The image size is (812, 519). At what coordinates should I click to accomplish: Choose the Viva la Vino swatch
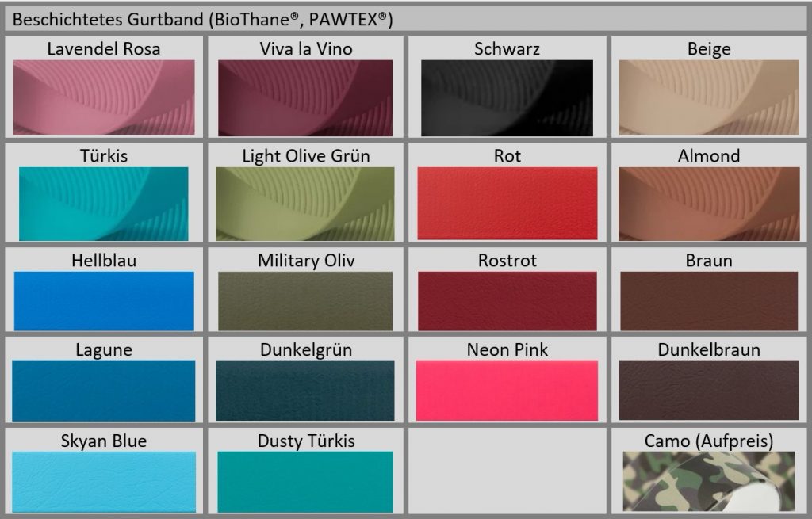coord(305,98)
